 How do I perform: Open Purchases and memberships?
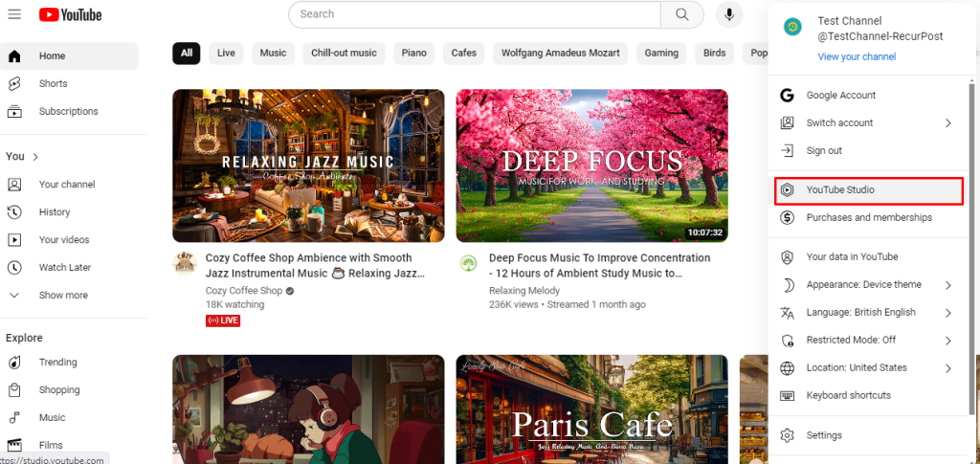tap(869, 217)
